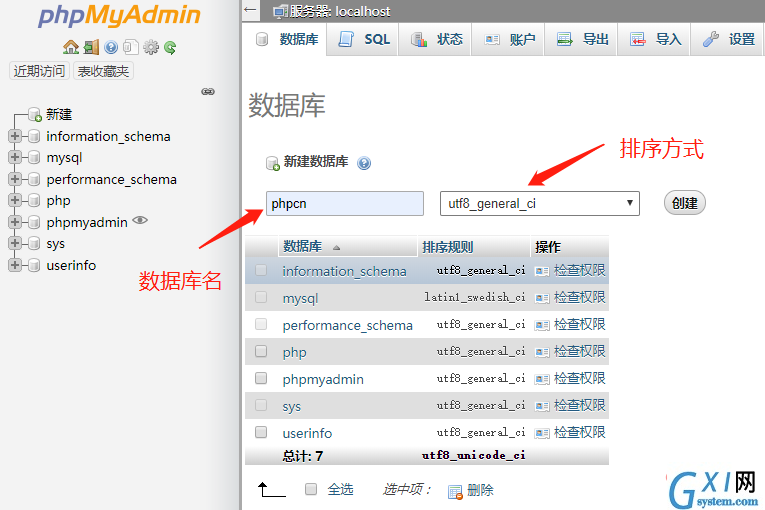Click privileges icon in phpmyadmin table row
765x510 pixels.
point(542,379)
